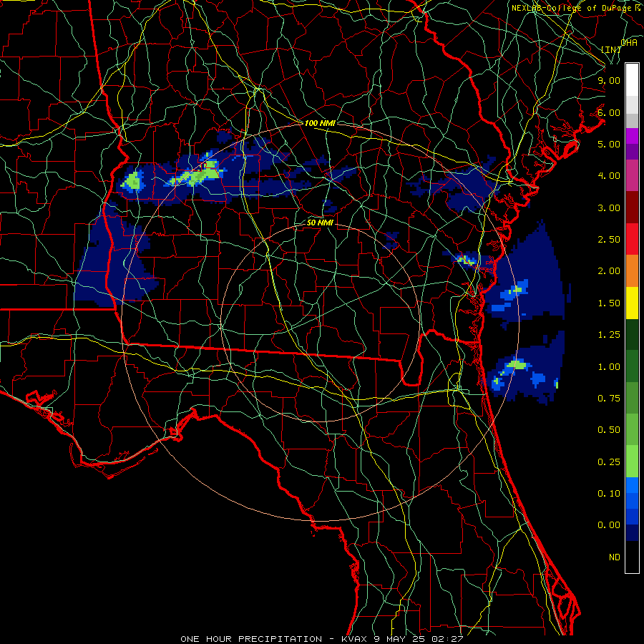Click the One Hour Precipitation KVAX title
This screenshot has width=644, height=644.
tap(322, 639)
